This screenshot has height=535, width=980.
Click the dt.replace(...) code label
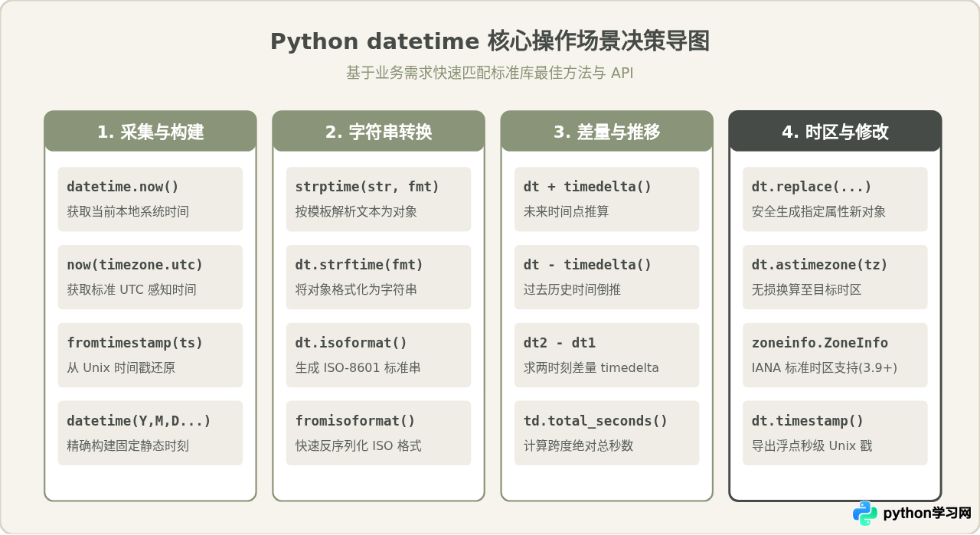(x=812, y=187)
